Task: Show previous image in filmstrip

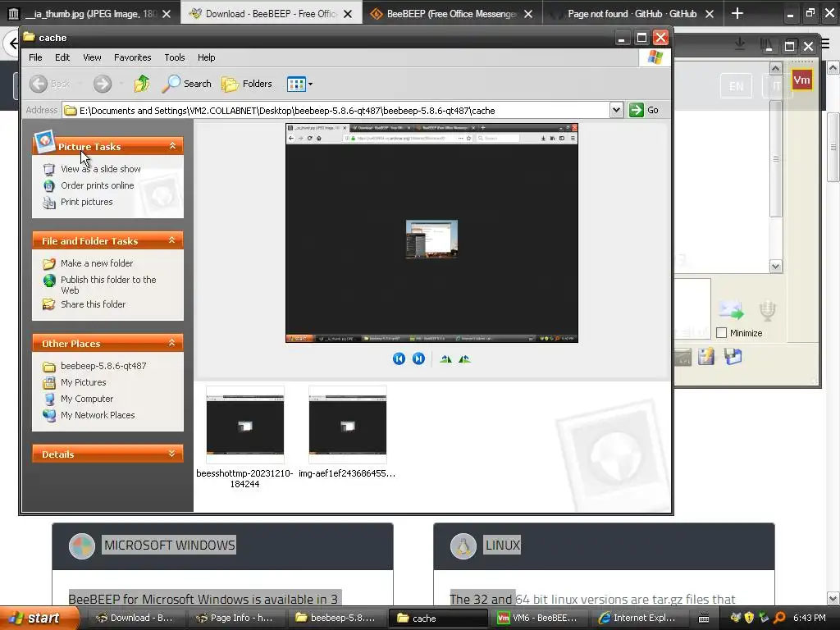Action: [x=399, y=359]
